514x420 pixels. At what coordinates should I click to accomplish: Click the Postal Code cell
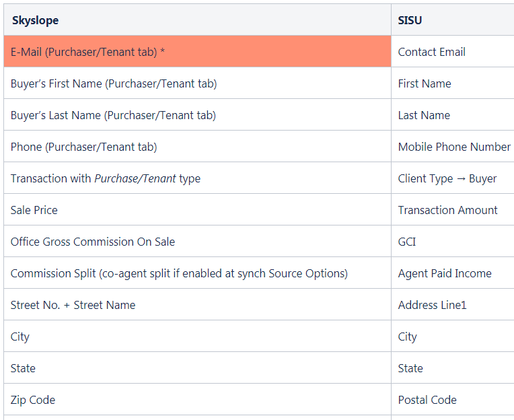click(x=453, y=400)
